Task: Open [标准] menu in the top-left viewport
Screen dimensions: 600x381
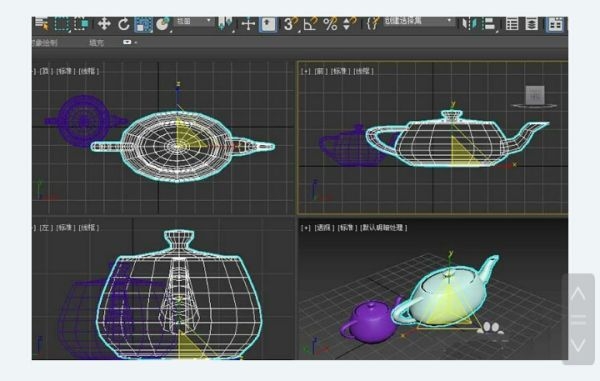Action: tap(65, 71)
